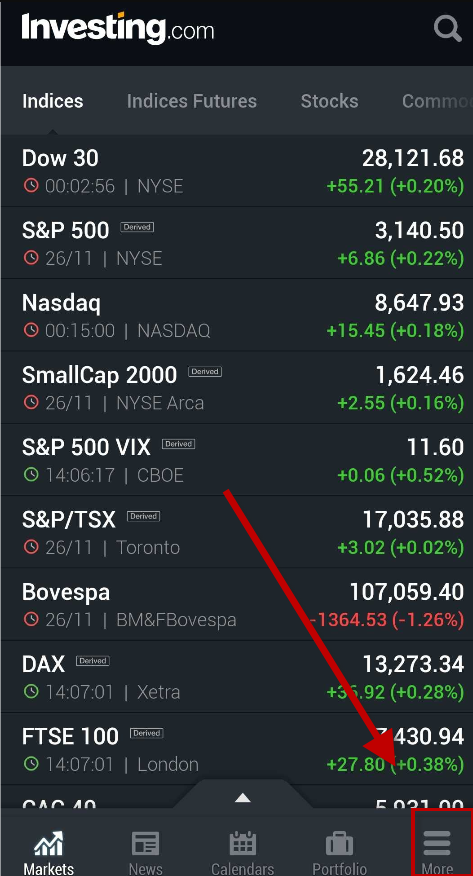Open the Calendars icon
This screenshot has height=876, width=473.
pyautogui.click(x=242, y=844)
